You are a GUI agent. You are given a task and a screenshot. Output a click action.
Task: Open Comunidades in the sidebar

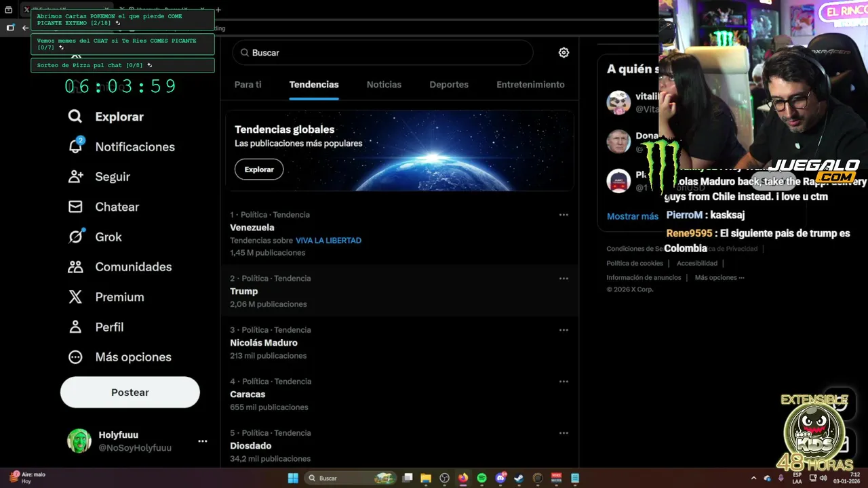pos(119,266)
